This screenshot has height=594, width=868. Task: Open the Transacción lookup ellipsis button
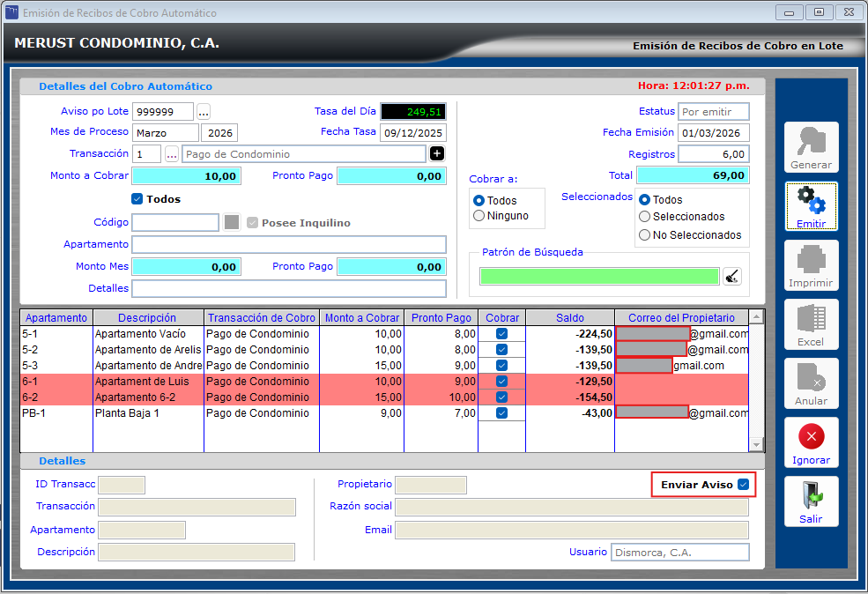click(172, 154)
